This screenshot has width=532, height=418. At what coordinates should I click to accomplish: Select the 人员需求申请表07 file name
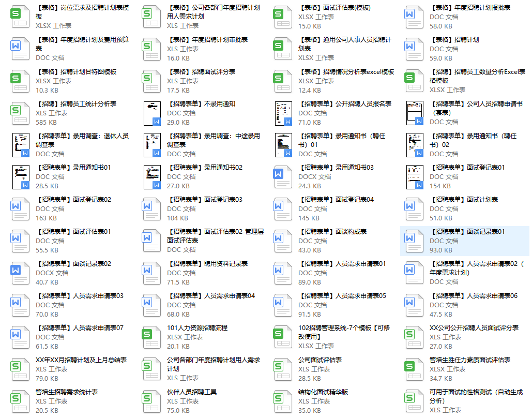(x=80, y=328)
